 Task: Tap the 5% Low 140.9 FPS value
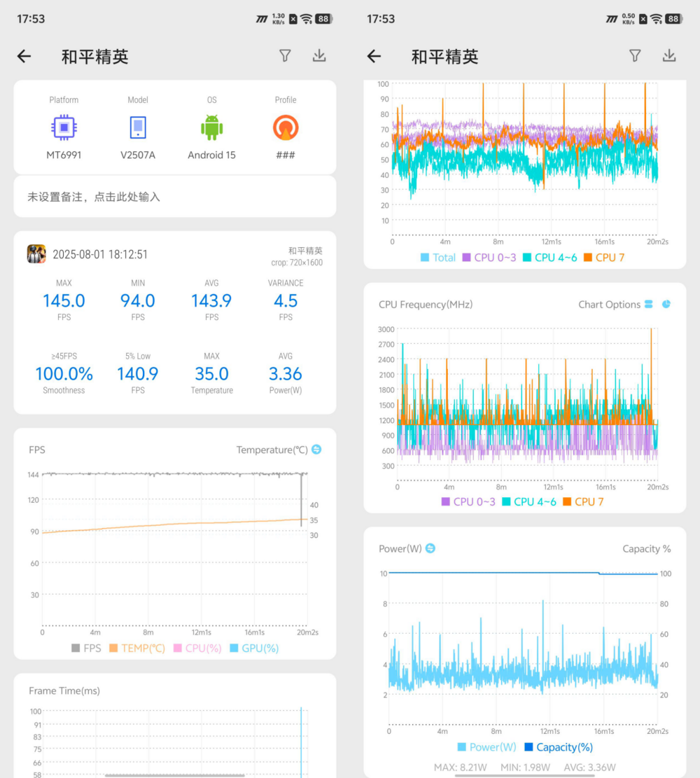pos(138,374)
